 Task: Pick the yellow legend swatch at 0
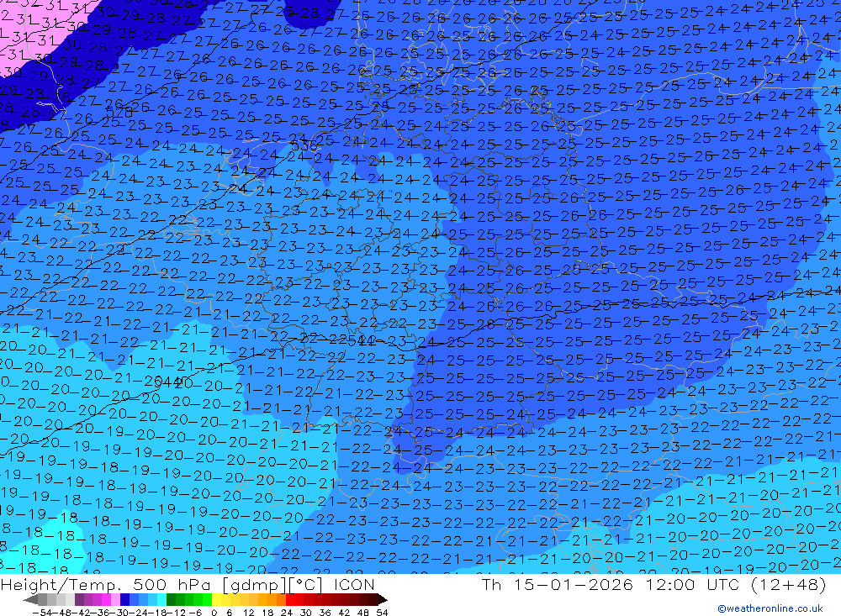pyautogui.click(x=217, y=599)
